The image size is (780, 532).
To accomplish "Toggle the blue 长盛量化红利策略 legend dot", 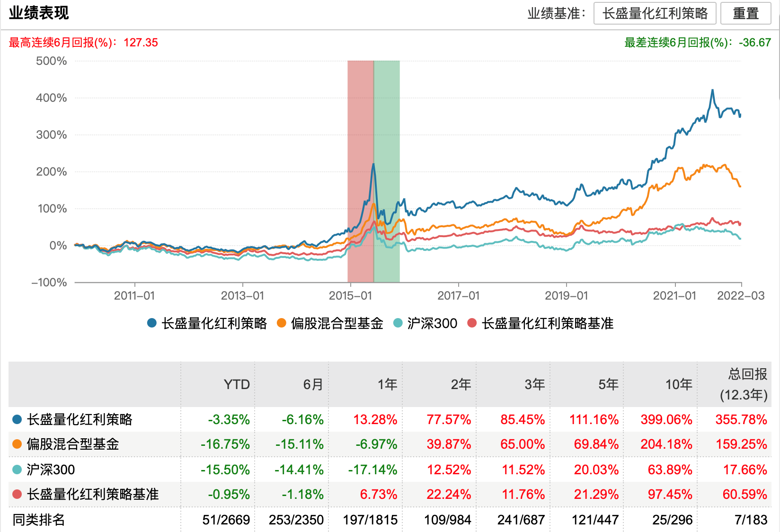I will click(152, 323).
